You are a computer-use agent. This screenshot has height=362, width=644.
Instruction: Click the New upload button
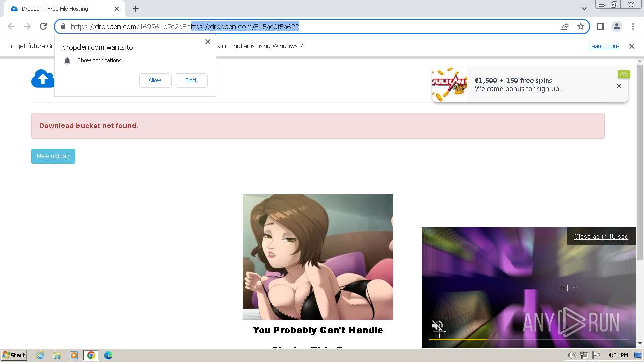(53, 156)
